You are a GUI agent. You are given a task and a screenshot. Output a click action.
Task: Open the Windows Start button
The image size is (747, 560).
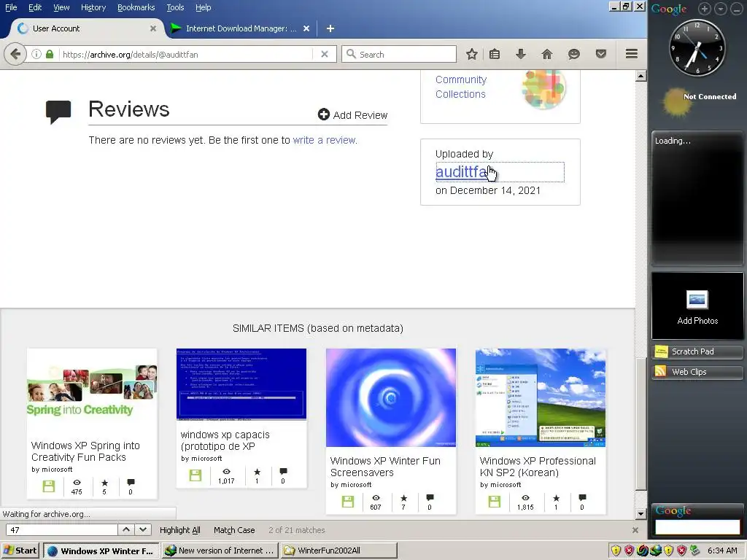click(x=20, y=551)
